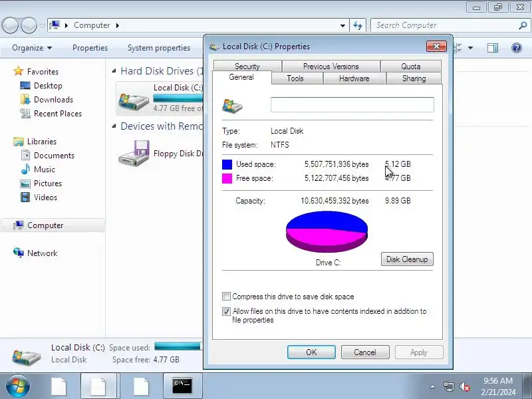This screenshot has height=399, width=532.
Task: Switch to Previous Versions tab
Action: [331, 66]
